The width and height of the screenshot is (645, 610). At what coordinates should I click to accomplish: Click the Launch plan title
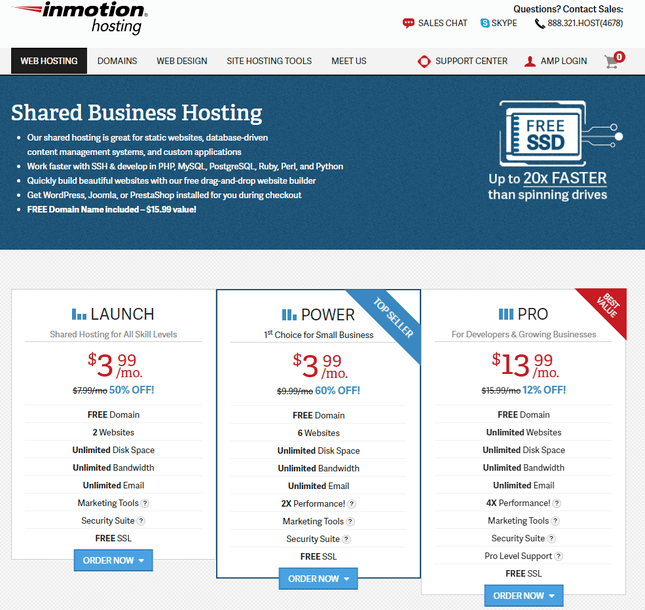pyautogui.click(x=122, y=314)
